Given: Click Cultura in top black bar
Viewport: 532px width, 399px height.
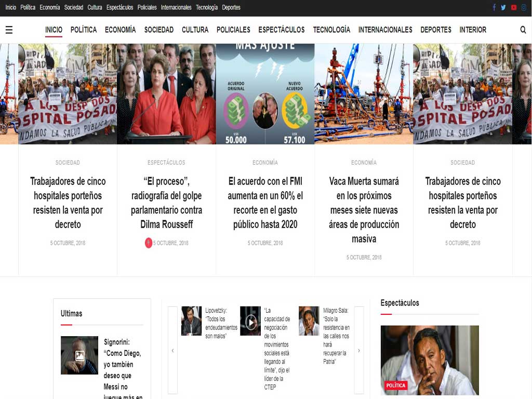Looking at the screenshot, I should [95, 7].
